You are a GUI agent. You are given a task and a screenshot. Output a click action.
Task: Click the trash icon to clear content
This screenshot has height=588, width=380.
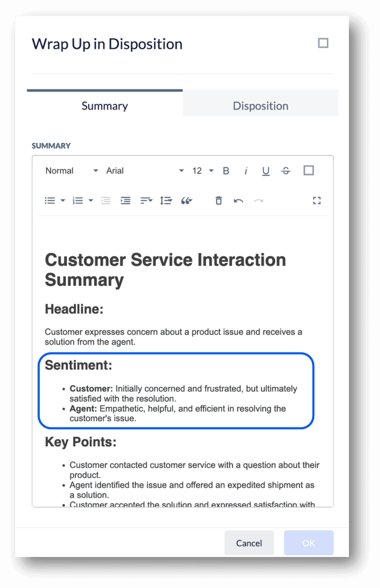pyautogui.click(x=218, y=200)
